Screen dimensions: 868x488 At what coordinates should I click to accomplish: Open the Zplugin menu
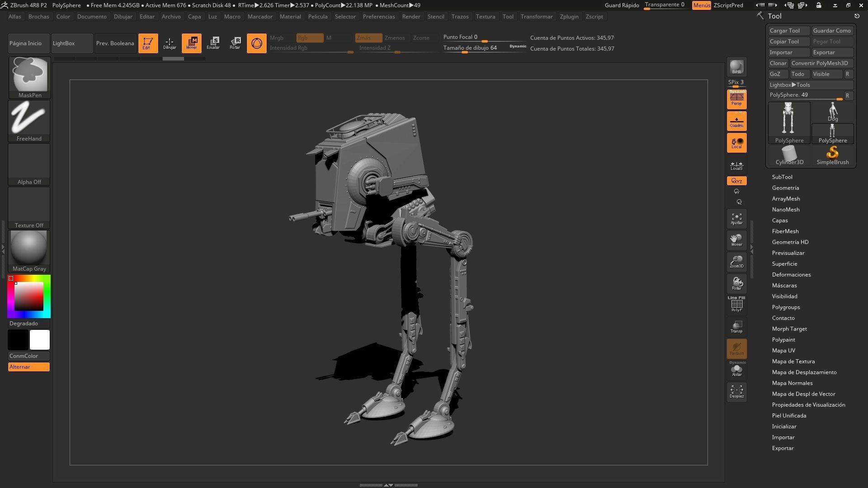pyautogui.click(x=569, y=17)
